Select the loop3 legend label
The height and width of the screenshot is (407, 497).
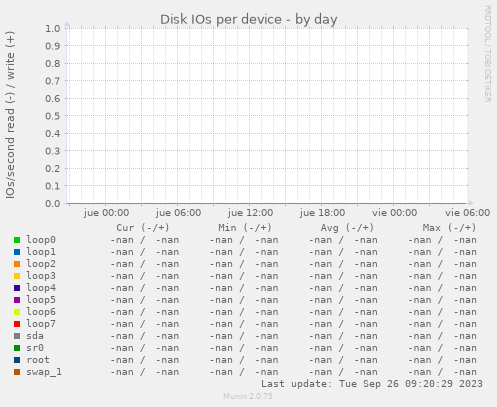41,276
